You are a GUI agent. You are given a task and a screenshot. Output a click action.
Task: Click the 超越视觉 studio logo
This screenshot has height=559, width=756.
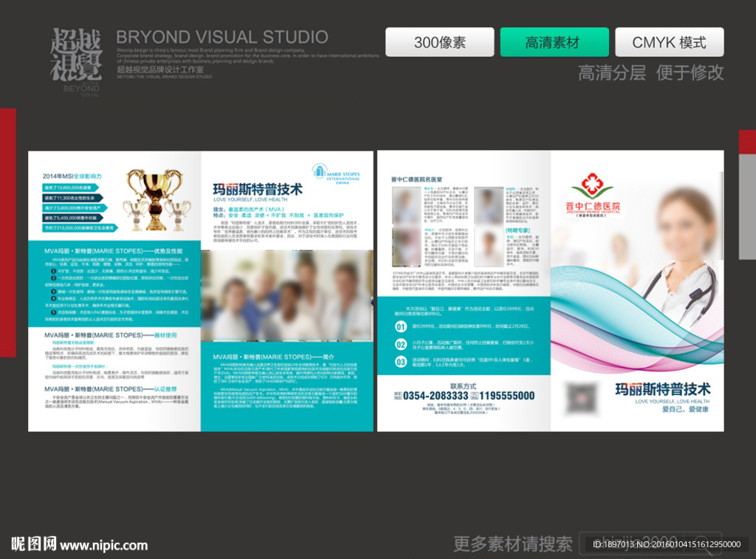tap(76, 61)
